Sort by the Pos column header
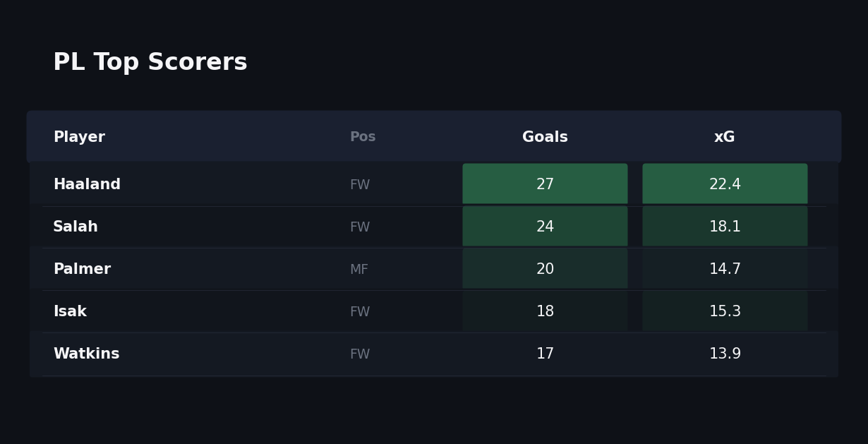Image resolution: width=868 pixels, height=444 pixels. [x=363, y=138]
